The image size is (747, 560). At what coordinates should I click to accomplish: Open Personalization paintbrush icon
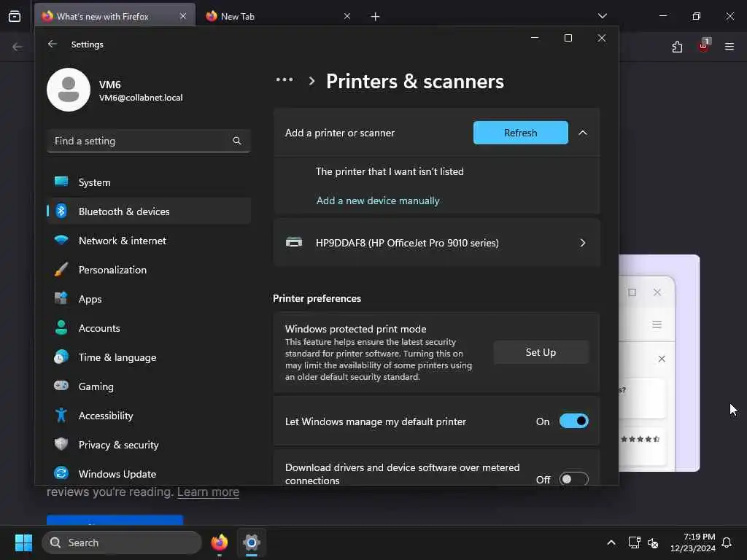[x=61, y=270]
